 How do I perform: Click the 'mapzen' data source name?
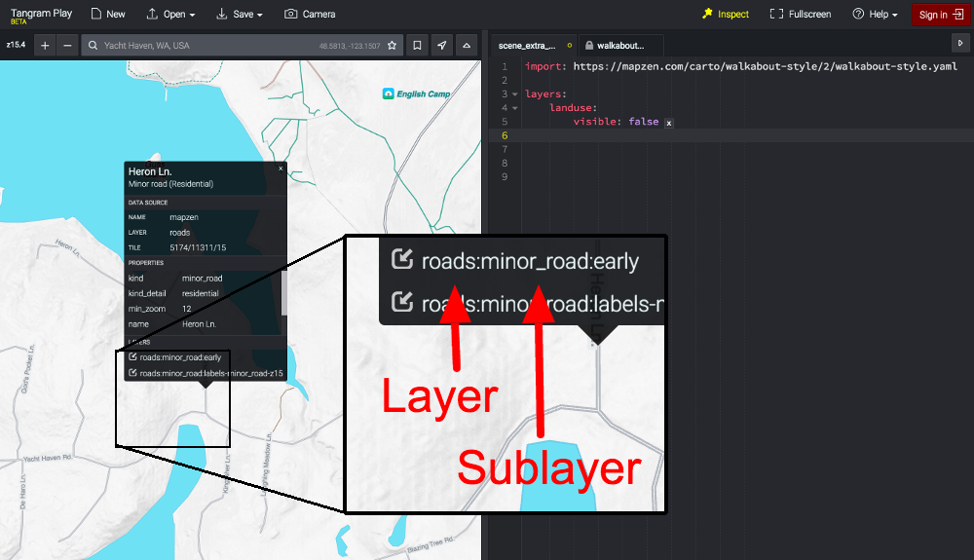pyautogui.click(x=184, y=217)
